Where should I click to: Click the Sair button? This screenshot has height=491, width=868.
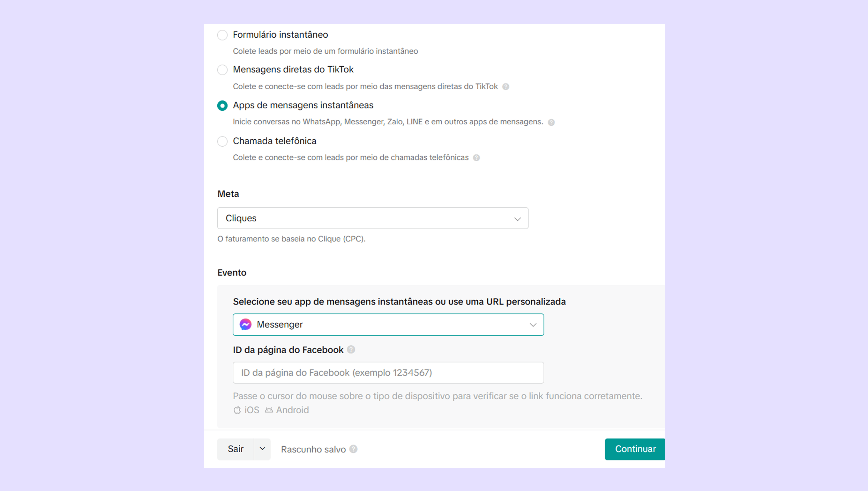236,449
